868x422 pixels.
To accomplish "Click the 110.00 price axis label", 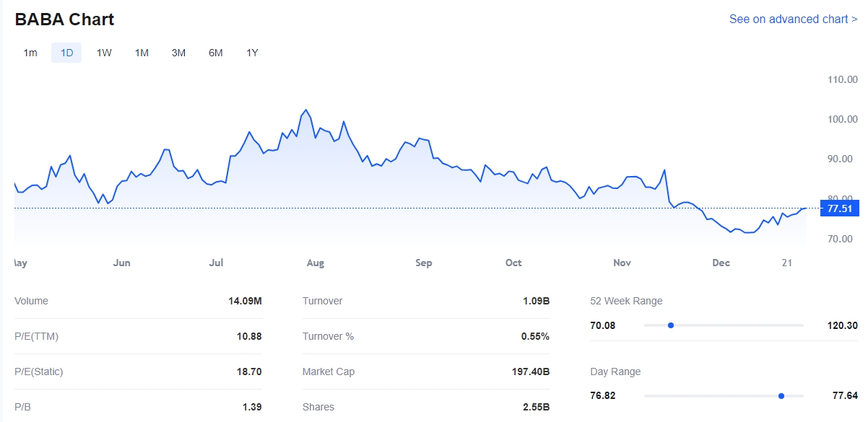I will [842, 79].
